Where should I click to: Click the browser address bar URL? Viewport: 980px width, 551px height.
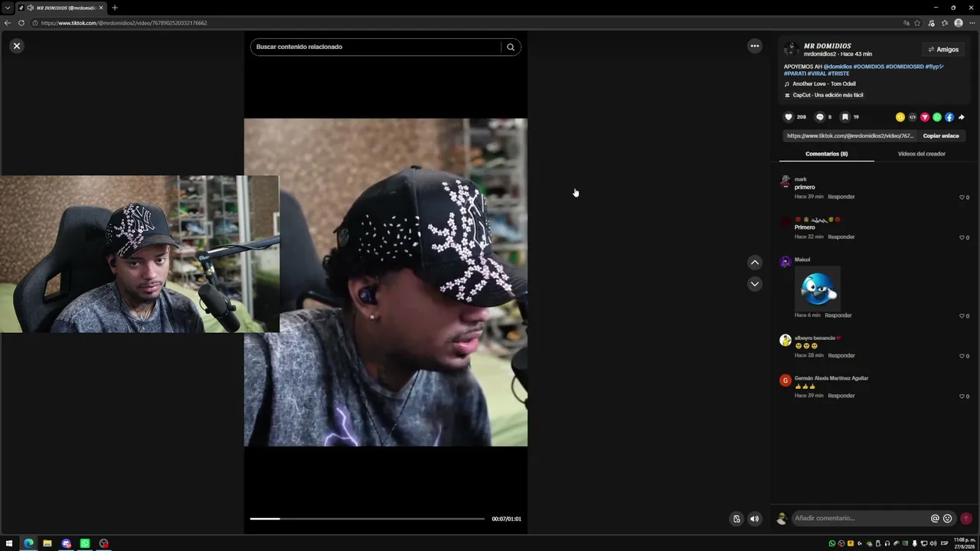coord(124,23)
